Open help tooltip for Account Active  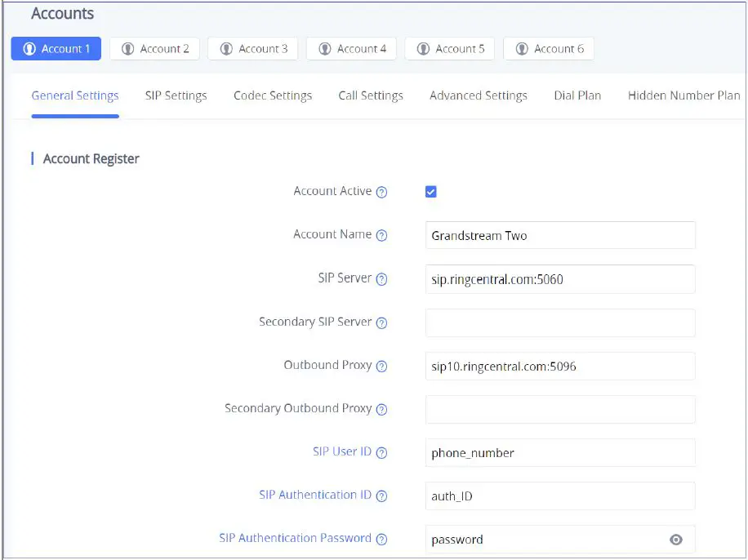pyautogui.click(x=381, y=191)
